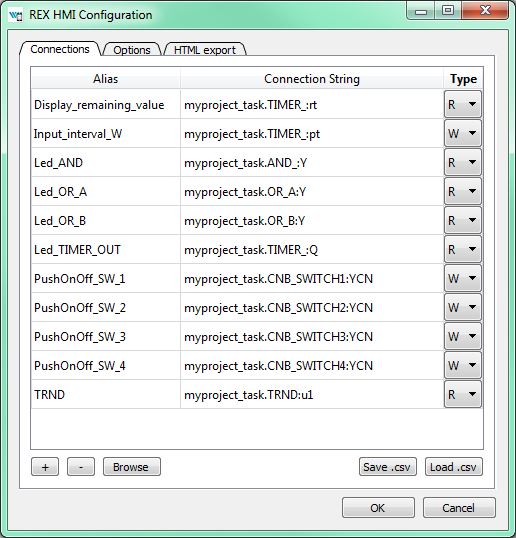Image resolution: width=516 pixels, height=538 pixels.
Task: Select the Led_OR_A alias cell
Action: [x=106, y=191]
